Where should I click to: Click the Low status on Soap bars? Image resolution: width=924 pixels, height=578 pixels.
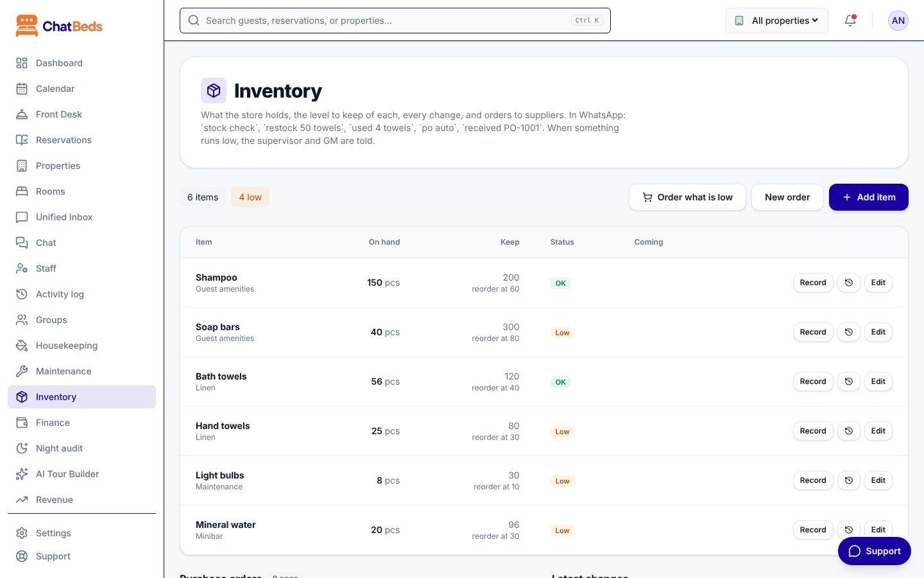562,333
